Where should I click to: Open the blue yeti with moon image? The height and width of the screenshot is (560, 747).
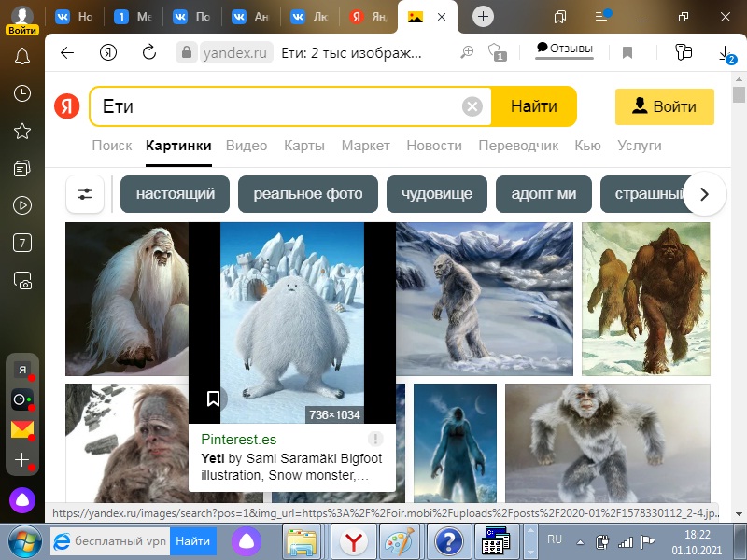click(455, 442)
